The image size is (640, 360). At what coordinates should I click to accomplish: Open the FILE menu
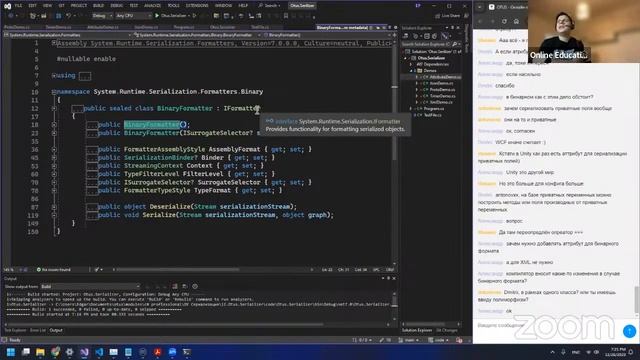[18, 6]
